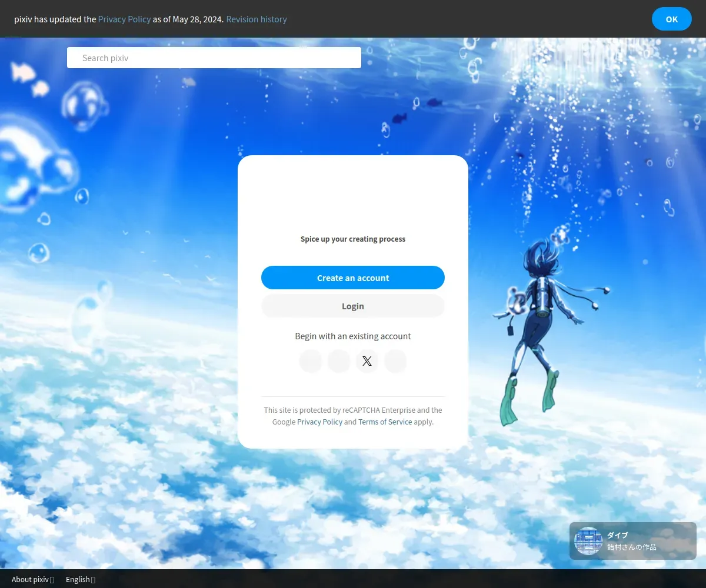Open the round artist avatar beside ダイブ
The width and height of the screenshot is (706, 588).
point(588,541)
